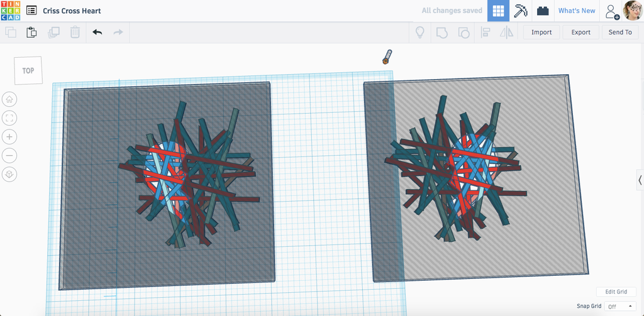Click the Delete trash icon
Screen dimensions: 644x316
[x=75, y=33]
